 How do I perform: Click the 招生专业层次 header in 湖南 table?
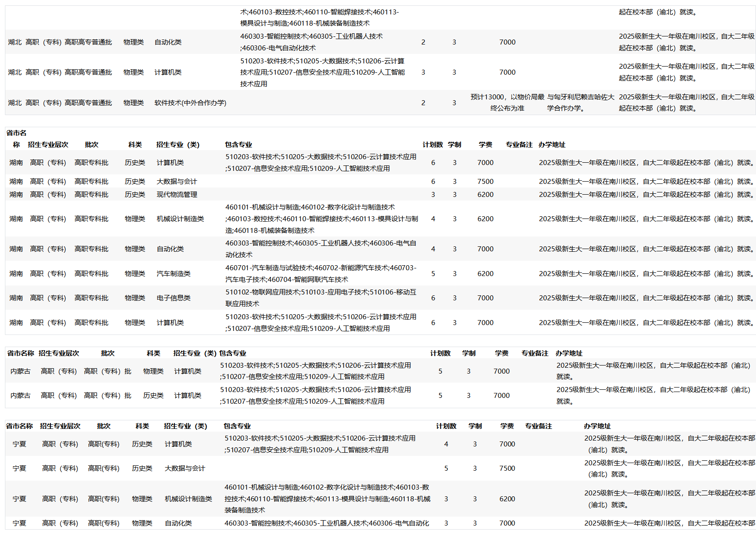48,145
